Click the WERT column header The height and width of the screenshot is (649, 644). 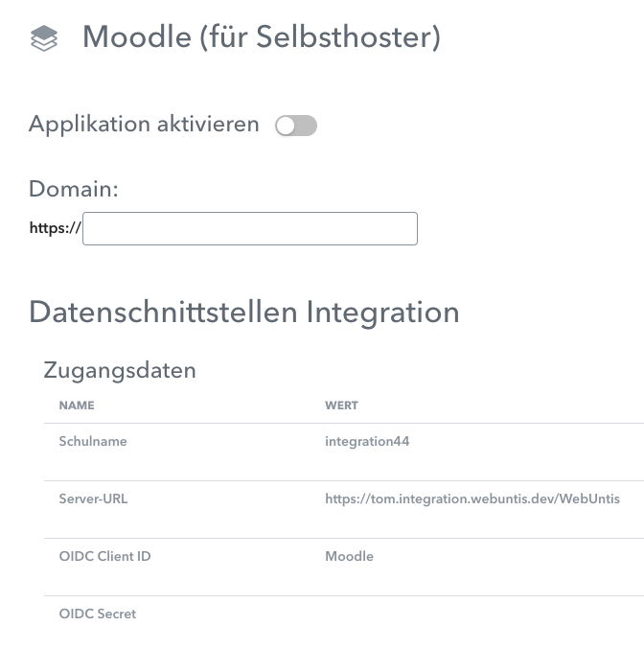pos(341,406)
